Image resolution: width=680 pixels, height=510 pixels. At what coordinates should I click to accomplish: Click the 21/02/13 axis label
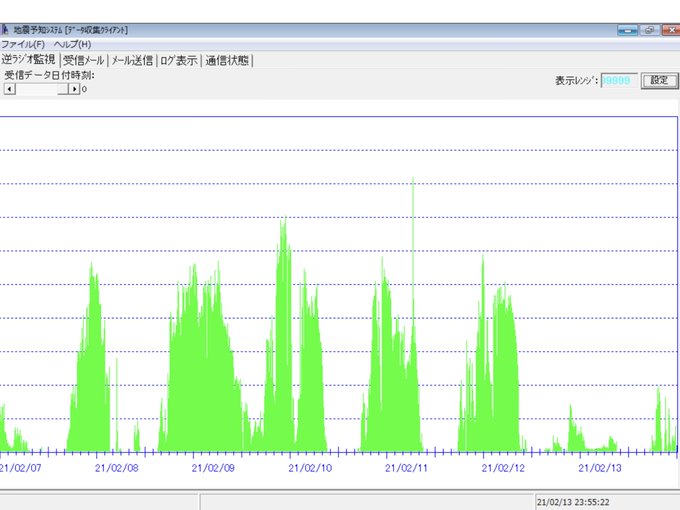pyautogui.click(x=600, y=468)
